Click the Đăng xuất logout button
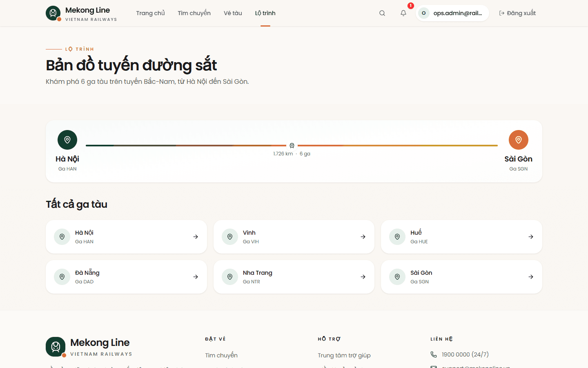The height and width of the screenshot is (368, 588). 517,13
